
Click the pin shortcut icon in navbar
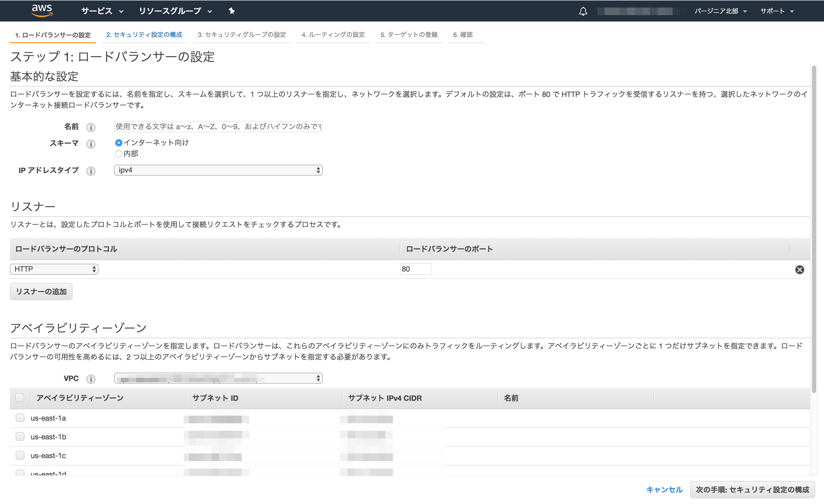coord(231,11)
